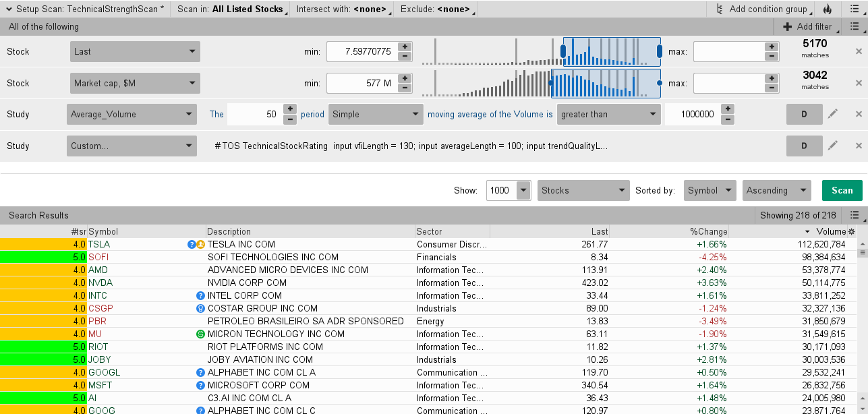
Task: Increase the Last min value with plus
Action: pos(405,47)
